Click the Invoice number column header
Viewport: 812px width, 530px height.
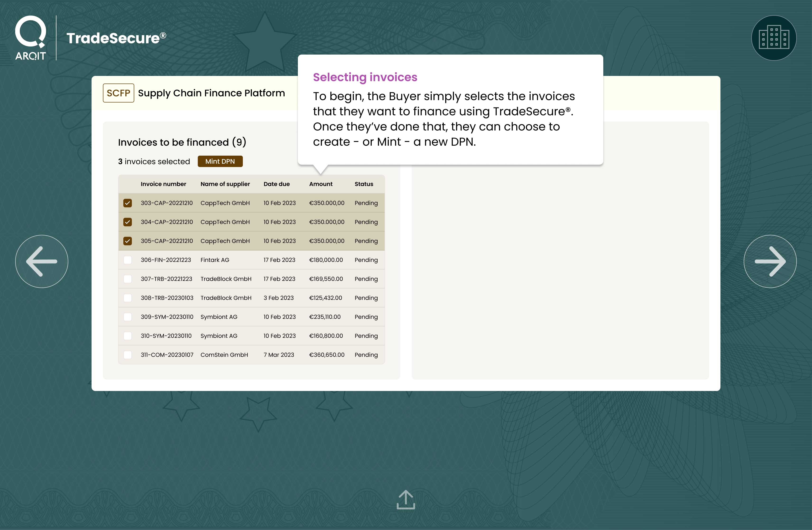(163, 184)
